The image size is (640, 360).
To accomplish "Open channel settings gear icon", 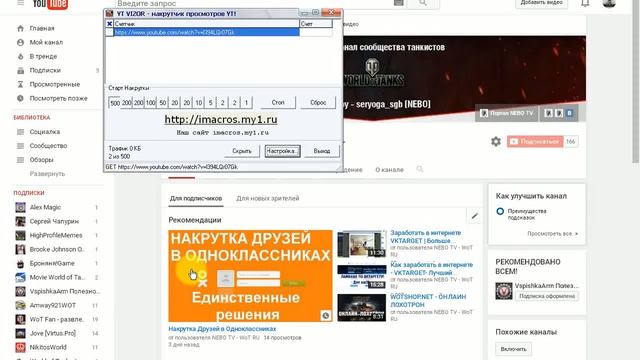I will (x=496, y=142).
